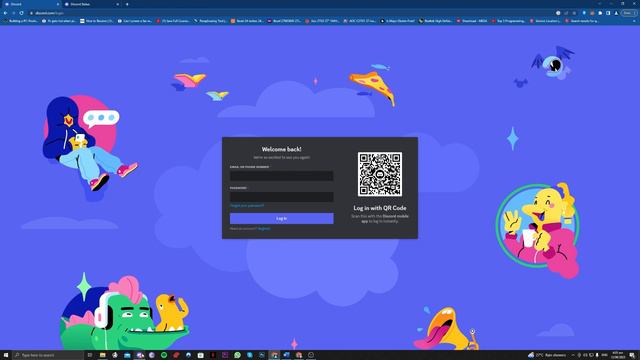The width and height of the screenshot is (640, 360).
Task: Open the Building a PC bookmark
Action: [x=20, y=20]
